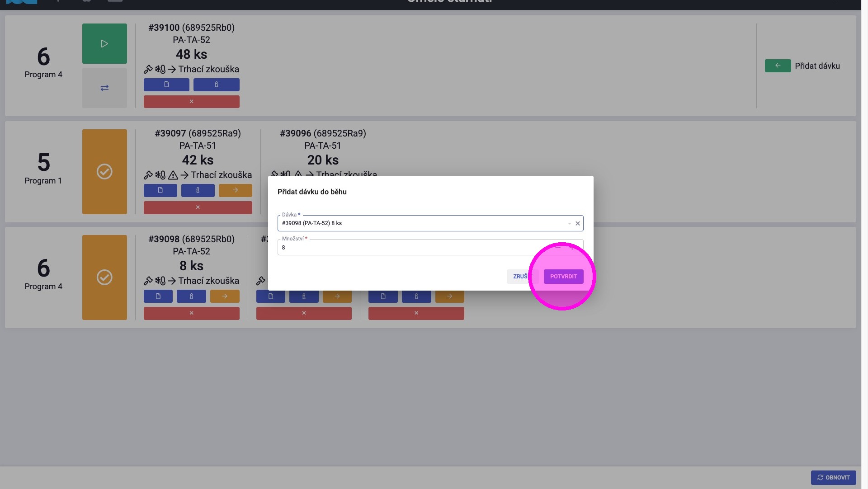Open document icon for batch #39100
The height and width of the screenshot is (489, 868).
(x=166, y=85)
